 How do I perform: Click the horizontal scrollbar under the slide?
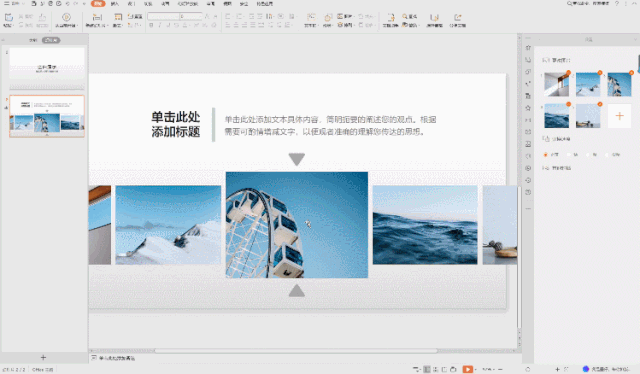pos(296,351)
